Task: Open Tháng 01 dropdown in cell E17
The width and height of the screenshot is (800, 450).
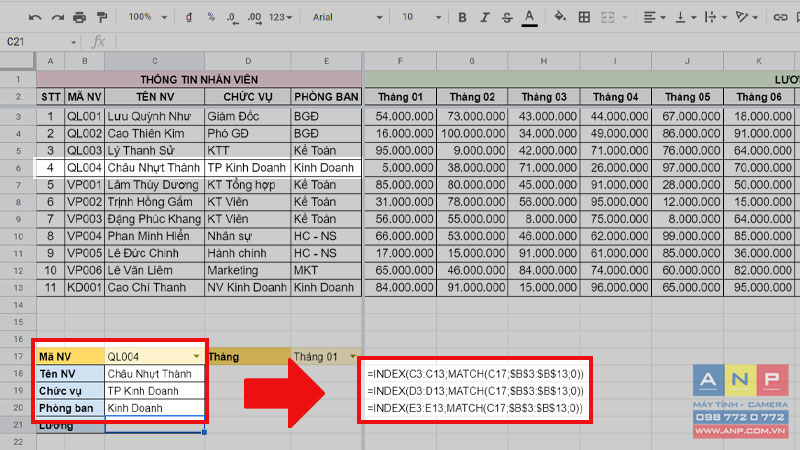Action: (353, 356)
